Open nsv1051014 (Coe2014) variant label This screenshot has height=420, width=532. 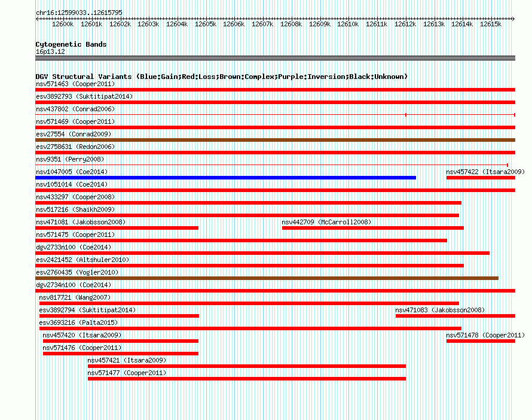72,184
